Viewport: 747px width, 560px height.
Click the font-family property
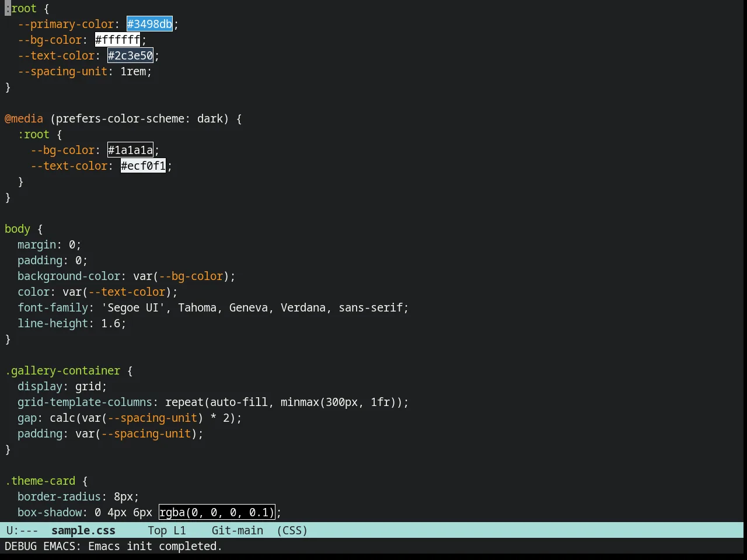click(x=53, y=307)
